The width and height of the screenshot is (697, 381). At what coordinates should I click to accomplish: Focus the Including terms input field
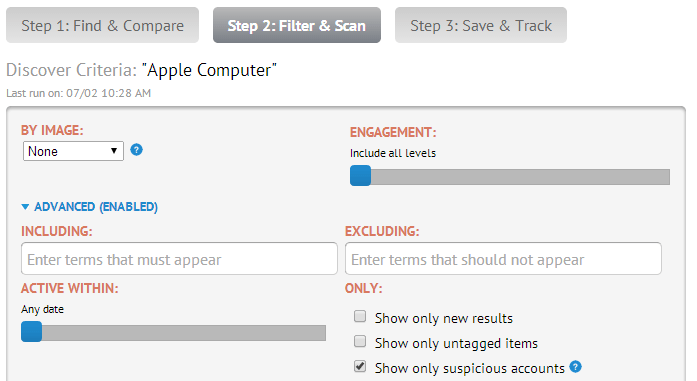coord(179,259)
